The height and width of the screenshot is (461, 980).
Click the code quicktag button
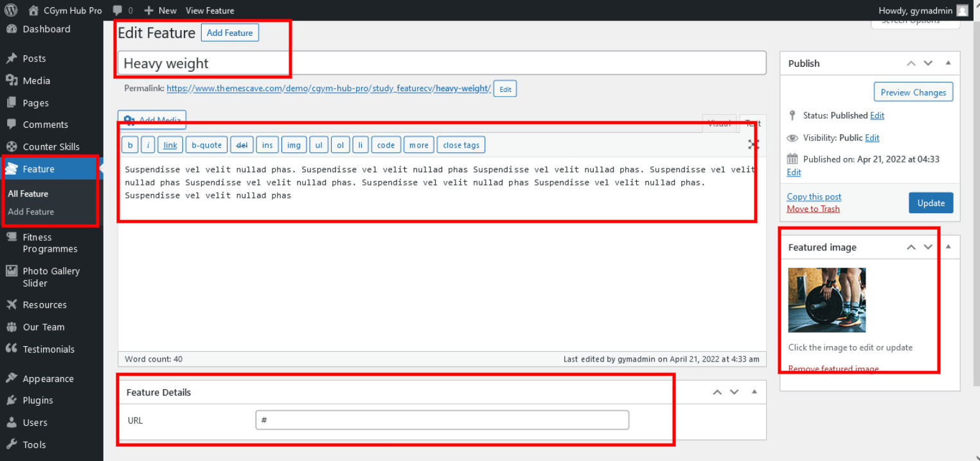tap(386, 145)
